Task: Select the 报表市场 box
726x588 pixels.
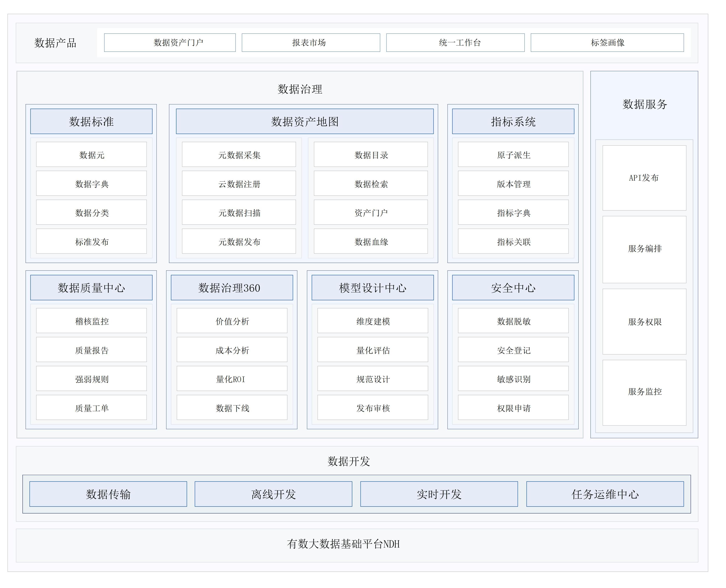Action: point(311,43)
